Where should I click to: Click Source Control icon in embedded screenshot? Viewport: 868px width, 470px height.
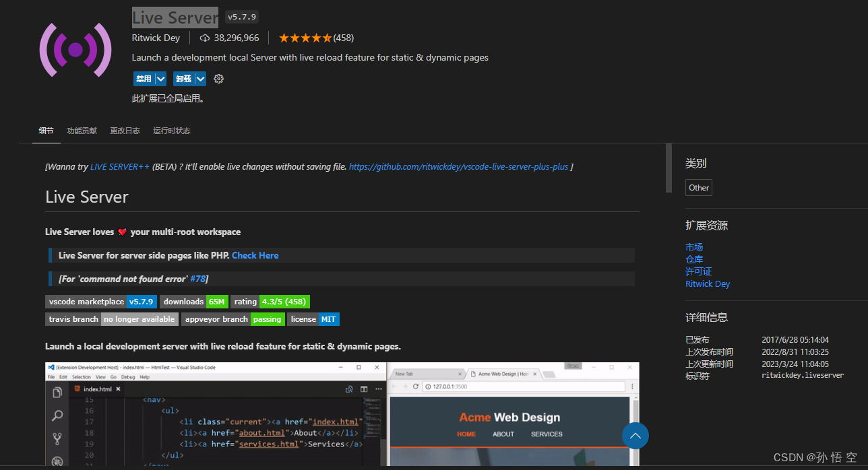tap(57, 439)
